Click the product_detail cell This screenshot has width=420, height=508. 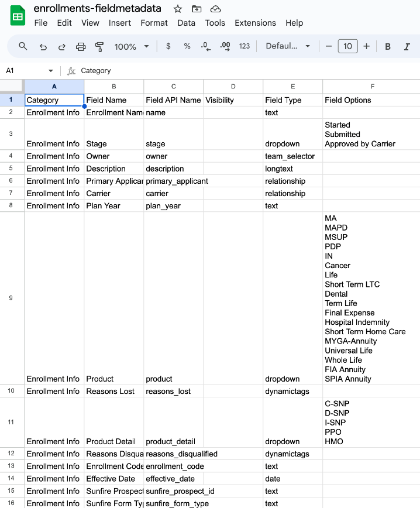tap(174, 422)
